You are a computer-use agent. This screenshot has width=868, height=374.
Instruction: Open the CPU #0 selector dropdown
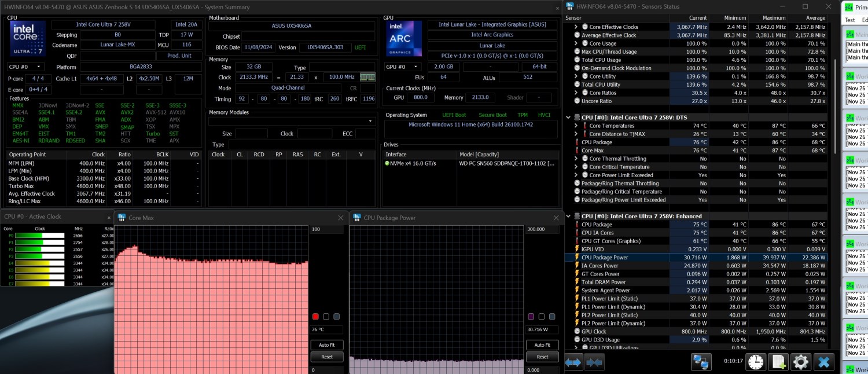pos(26,67)
